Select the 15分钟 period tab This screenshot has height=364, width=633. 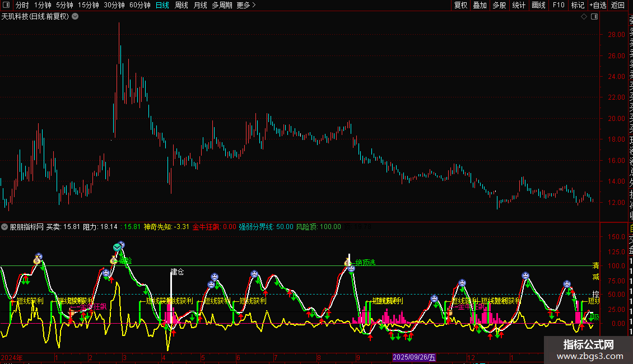coord(89,5)
